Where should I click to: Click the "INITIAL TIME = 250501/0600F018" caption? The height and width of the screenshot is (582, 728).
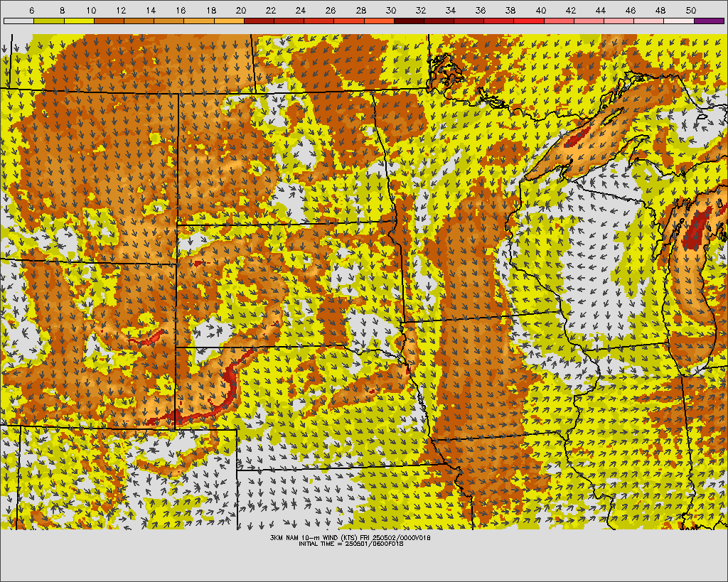351,544
